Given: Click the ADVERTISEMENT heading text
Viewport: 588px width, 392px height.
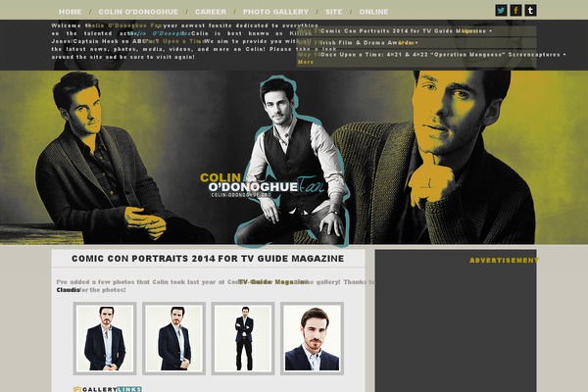Looking at the screenshot, I should 504,261.
